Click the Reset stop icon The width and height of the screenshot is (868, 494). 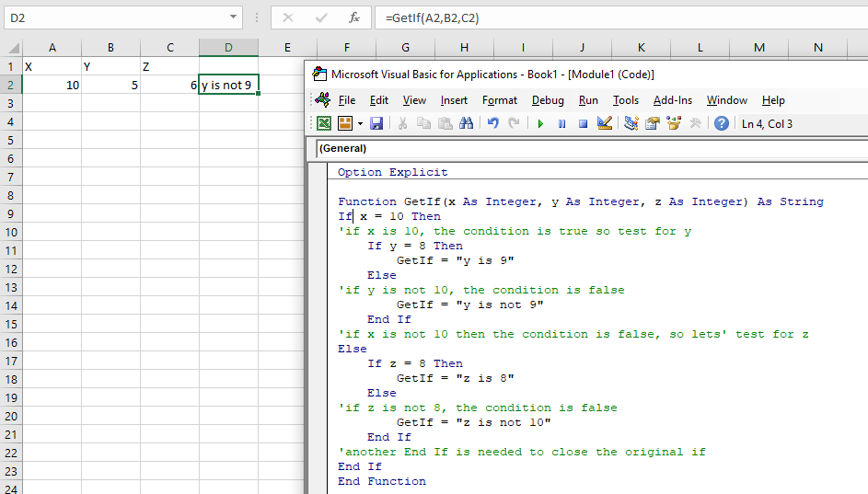pyautogui.click(x=583, y=124)
